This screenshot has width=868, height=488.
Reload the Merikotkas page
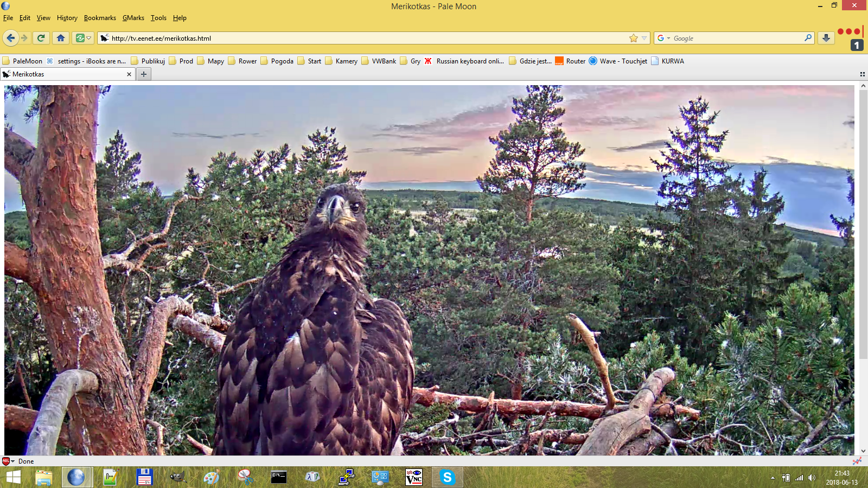click(x=41, y=38)
